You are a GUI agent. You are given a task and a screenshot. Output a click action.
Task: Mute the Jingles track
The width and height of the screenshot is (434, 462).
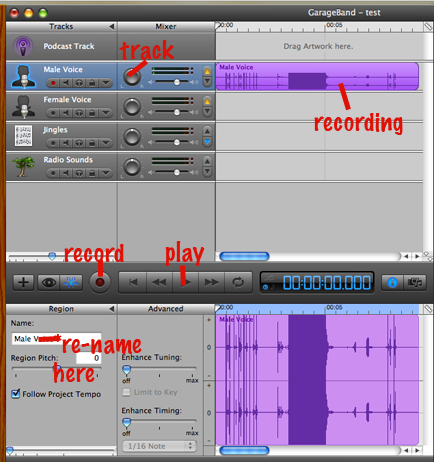click(66, 143)
